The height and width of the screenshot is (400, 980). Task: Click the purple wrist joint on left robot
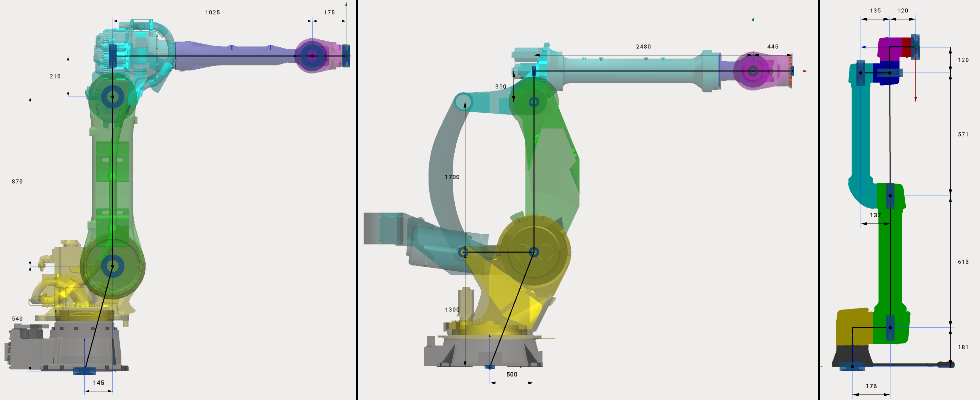click(312, 56)
